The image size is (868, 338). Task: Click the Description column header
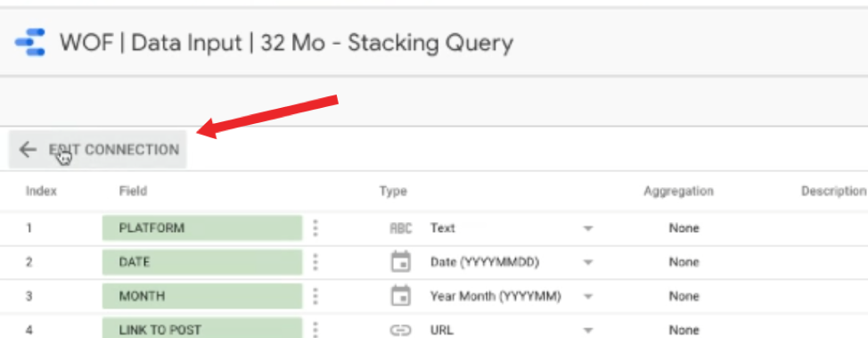pyautogui.click(x=833, y=191)
